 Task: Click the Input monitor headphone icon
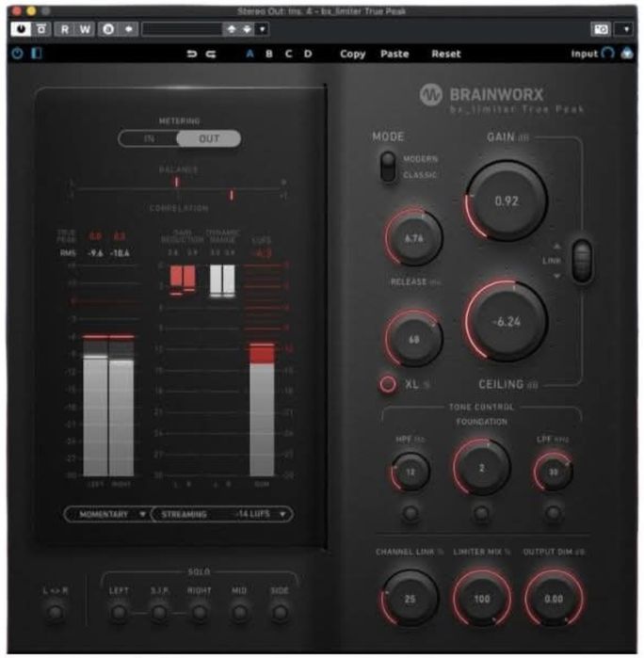tap(607, 54)
